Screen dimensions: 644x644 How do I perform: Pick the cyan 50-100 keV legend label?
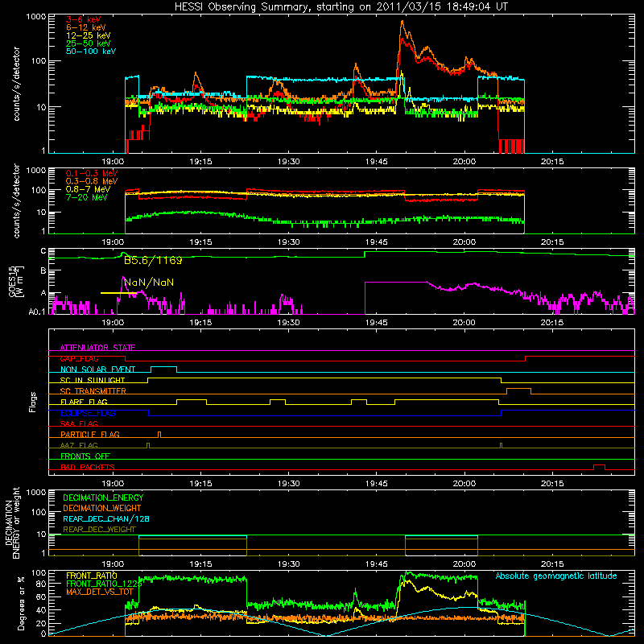point(91,52)
